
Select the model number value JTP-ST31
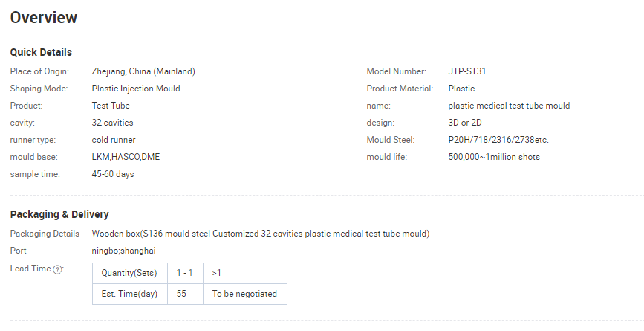pos(467,71)
